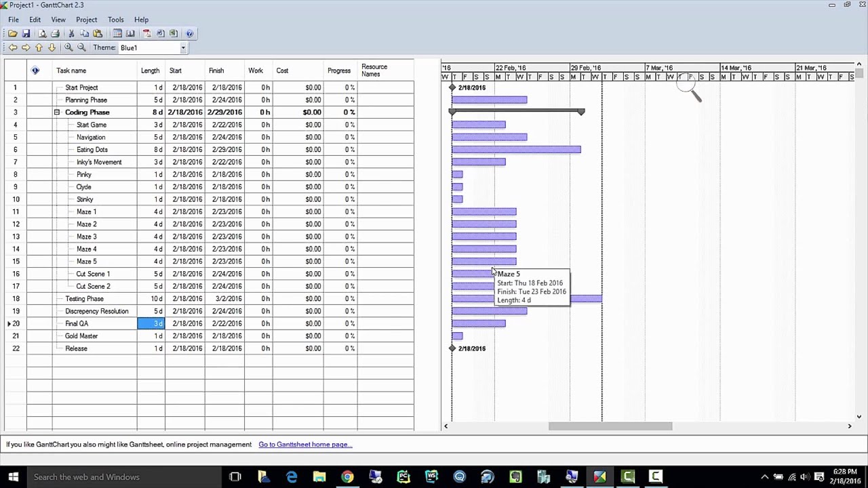Click the Coding Phase summary bar
868x488 pixels.
click(516, 111)
